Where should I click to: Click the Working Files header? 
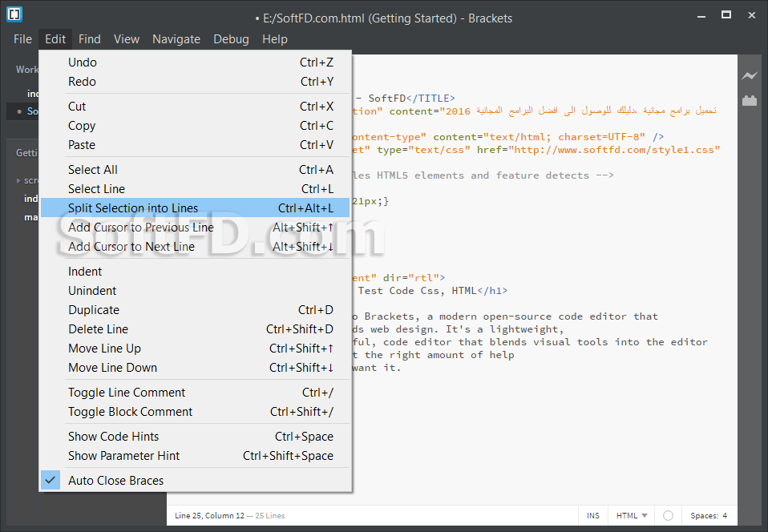(x=27, y=70)
